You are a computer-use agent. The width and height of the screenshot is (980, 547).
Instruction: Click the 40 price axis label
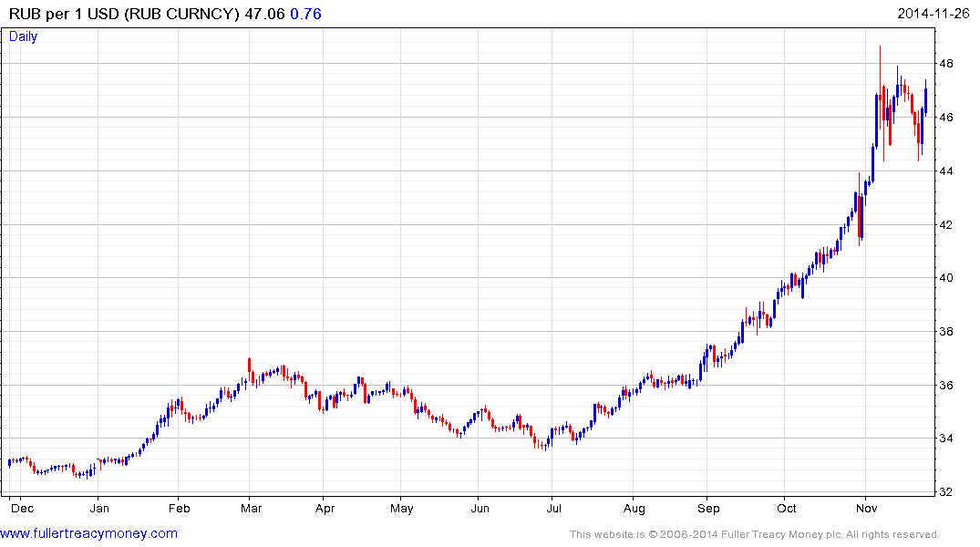[945, 277]
